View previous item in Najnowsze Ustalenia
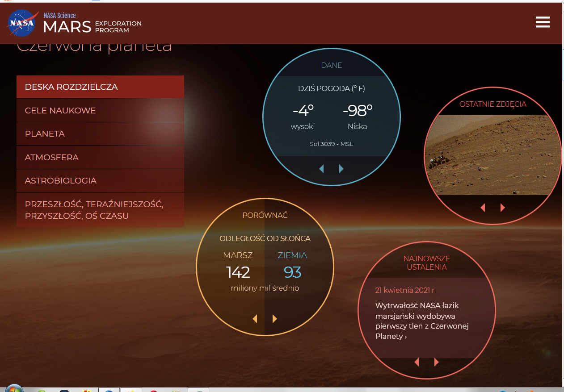This screenshot has width=564, height=392. point(417,362)
